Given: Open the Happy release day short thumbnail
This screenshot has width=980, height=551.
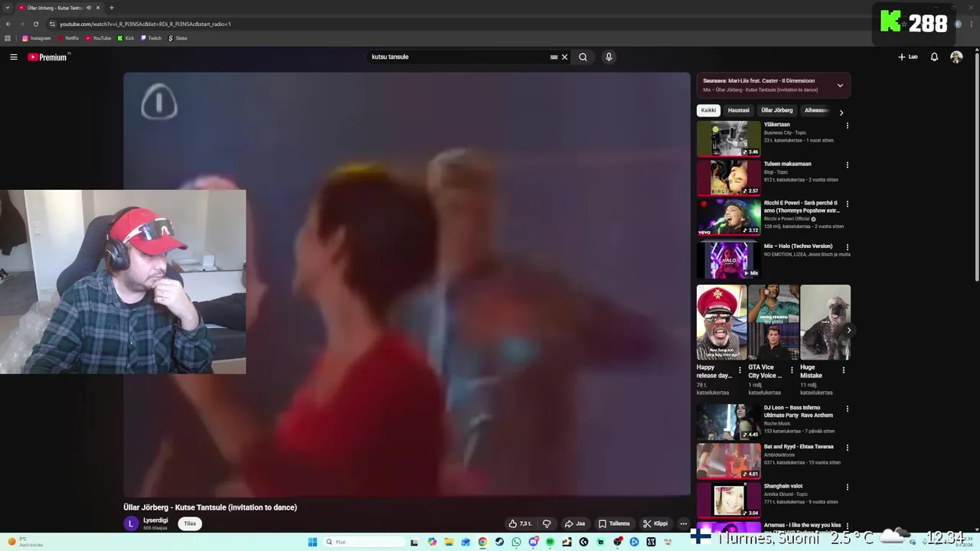Looking at the screenshot, I should pos(722,322).
